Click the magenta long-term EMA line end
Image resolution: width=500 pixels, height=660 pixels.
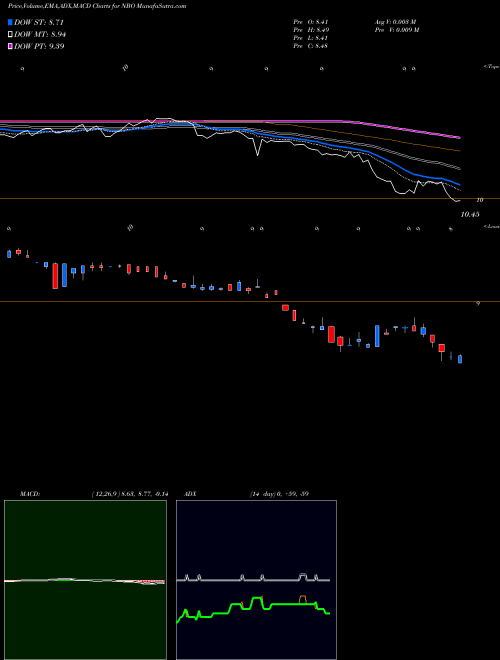click(x=458, y=137)
